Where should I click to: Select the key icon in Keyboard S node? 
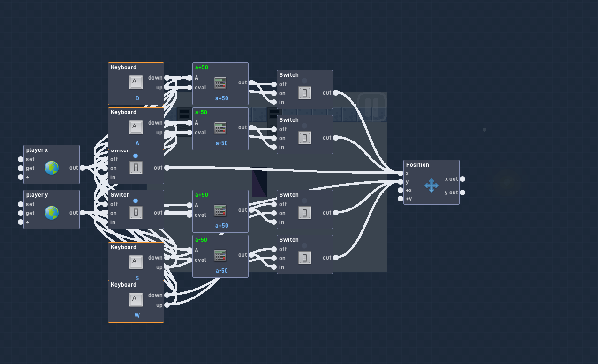[x=136, y=262]
